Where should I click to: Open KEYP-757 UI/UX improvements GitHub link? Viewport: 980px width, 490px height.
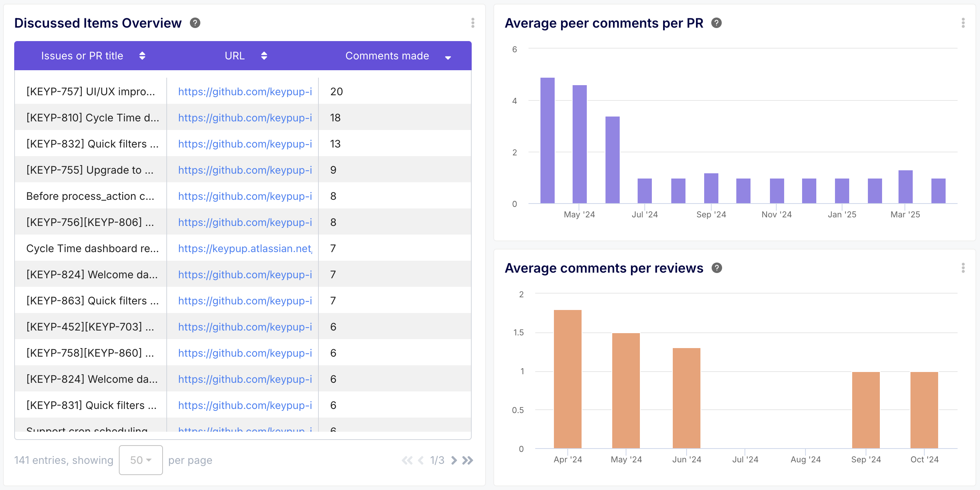click(244, 92)
